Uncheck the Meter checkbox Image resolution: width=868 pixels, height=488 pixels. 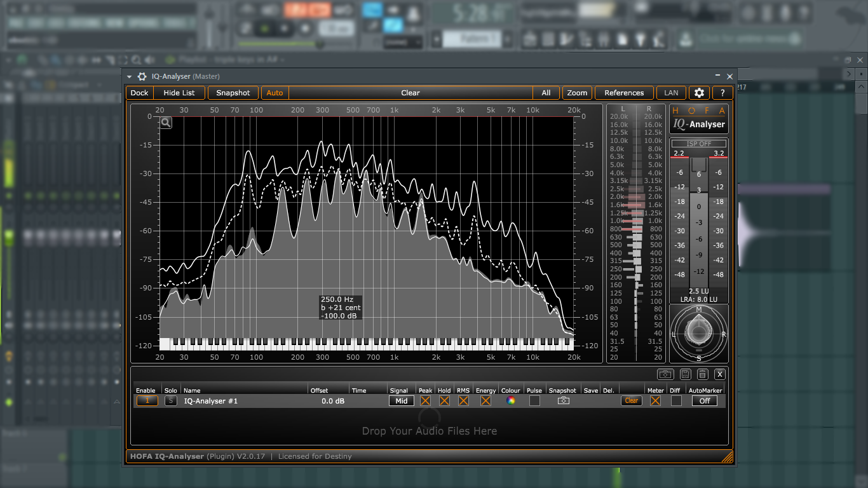coord(655,401)
